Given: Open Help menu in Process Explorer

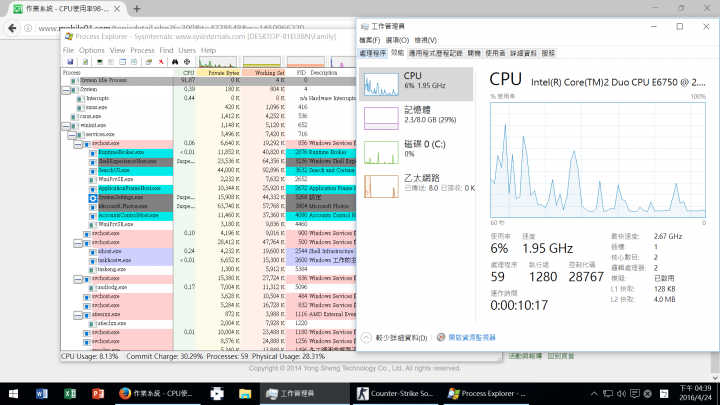Looking at the screenshot, I should [x=208, y=50].
